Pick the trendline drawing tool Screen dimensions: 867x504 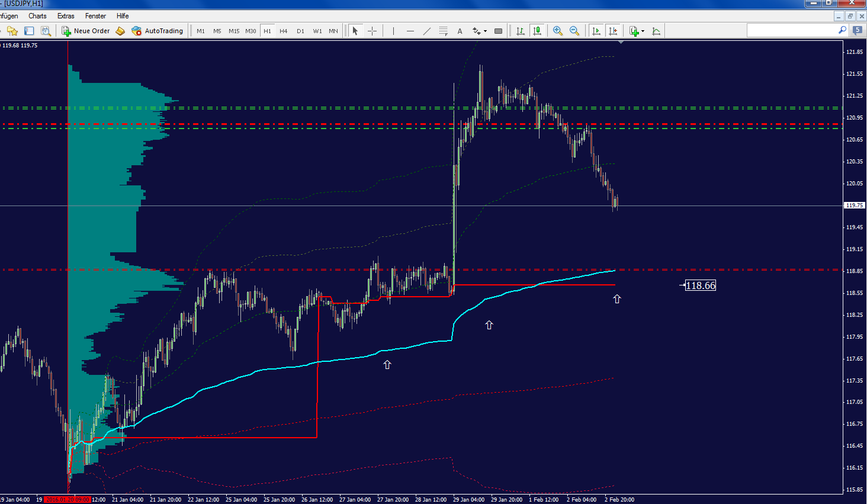click(x=427, y=31)
